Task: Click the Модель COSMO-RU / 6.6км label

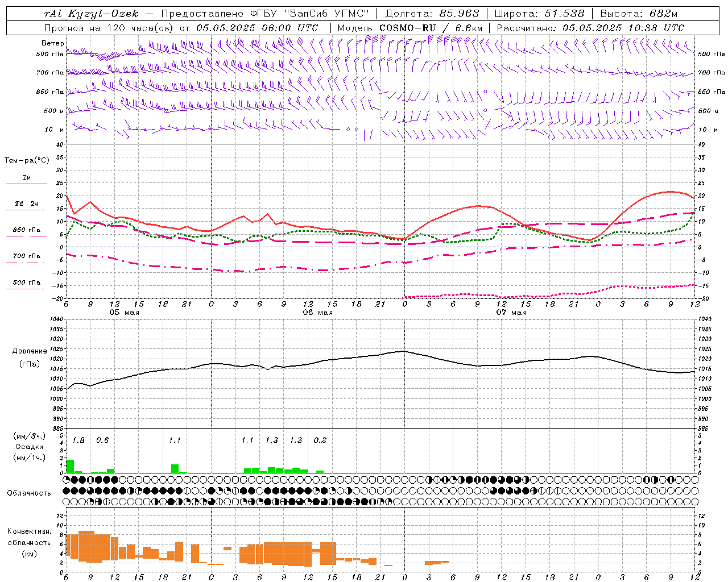Action: coord(410,27)
